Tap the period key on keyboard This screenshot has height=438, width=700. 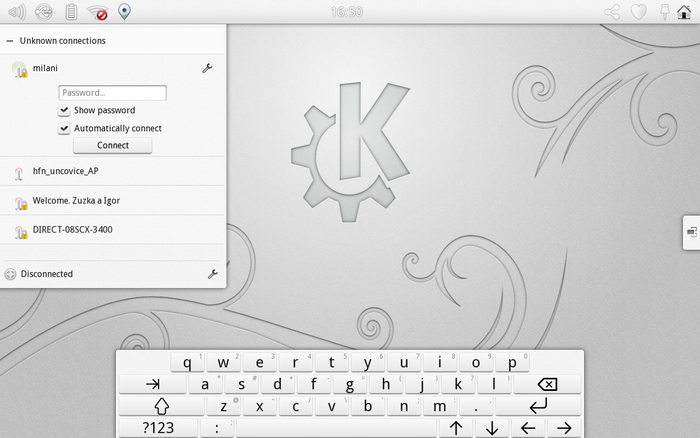click(476, 406)
